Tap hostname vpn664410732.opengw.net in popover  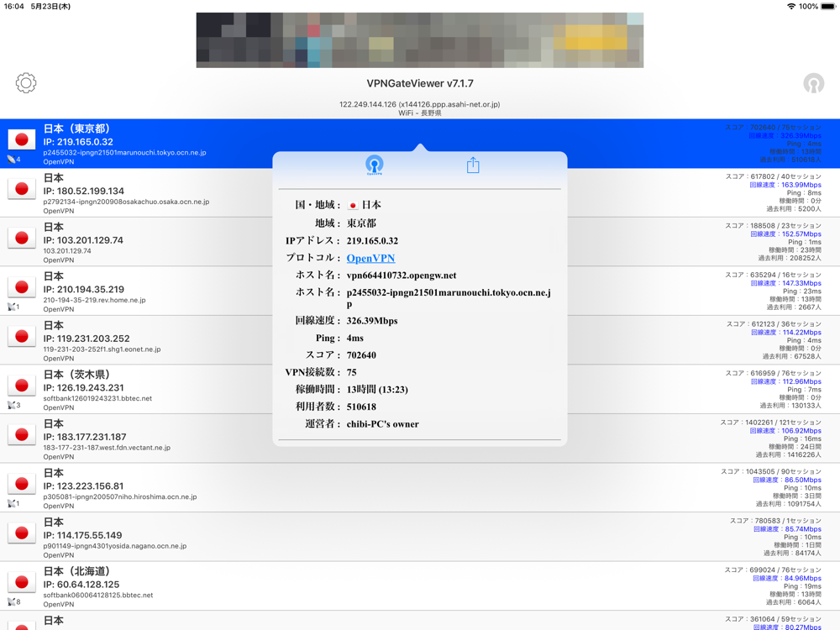[x=402, y=276]
